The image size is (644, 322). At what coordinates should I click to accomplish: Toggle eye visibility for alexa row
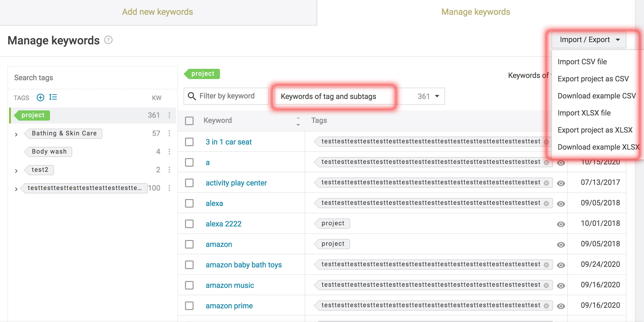point(561,204)
